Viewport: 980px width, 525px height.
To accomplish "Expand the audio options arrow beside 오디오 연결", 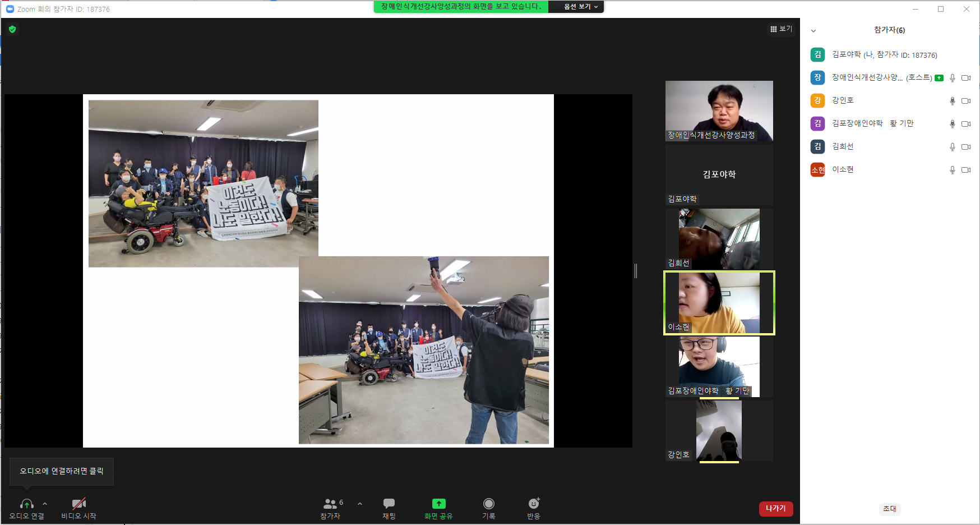I will point(45,504).
